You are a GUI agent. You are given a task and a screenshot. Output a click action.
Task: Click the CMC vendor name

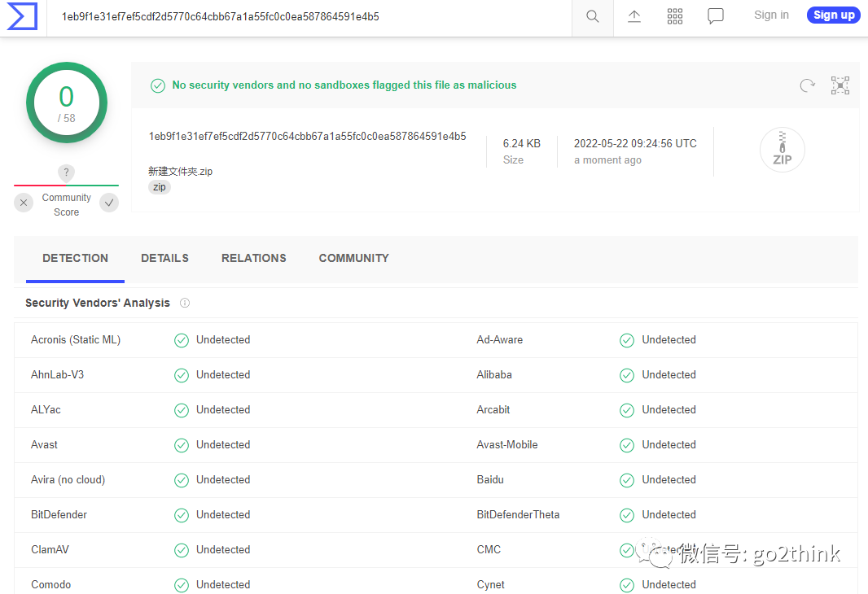tap(489, 550)
